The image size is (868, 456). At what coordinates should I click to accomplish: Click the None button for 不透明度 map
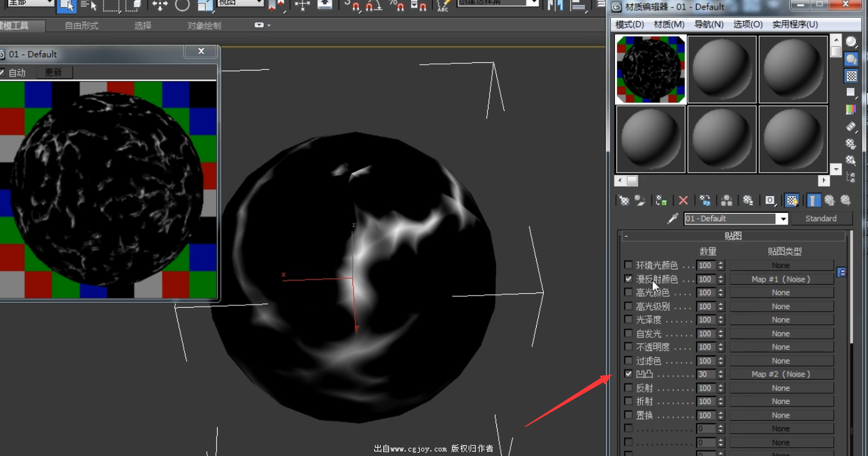pyautogui.click(x=781, y=347)
